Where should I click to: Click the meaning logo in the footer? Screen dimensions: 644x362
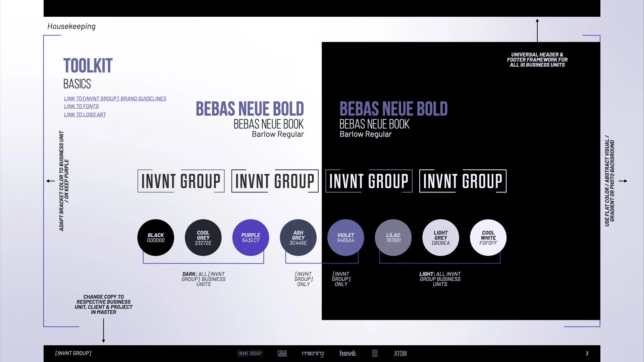(x=313, y=353)
